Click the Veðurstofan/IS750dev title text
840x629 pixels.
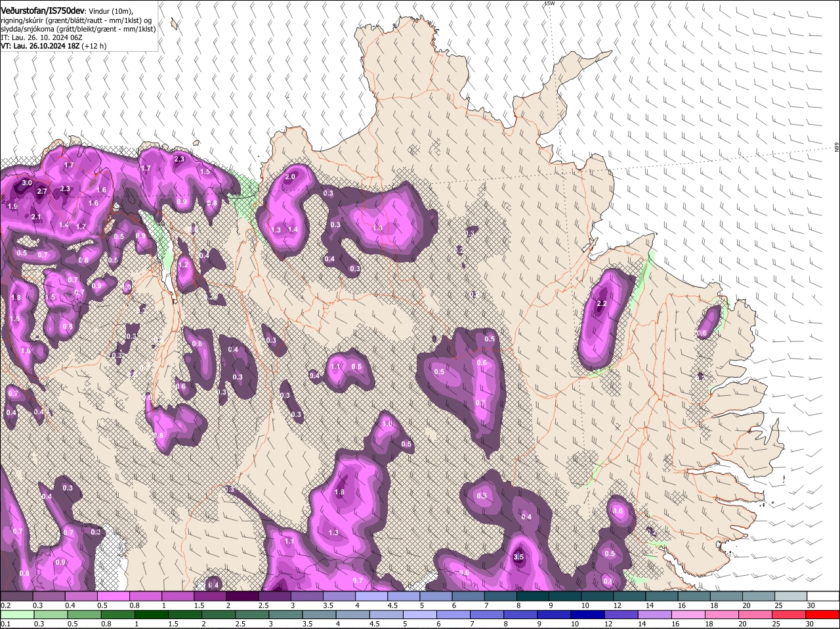(43, 11)
